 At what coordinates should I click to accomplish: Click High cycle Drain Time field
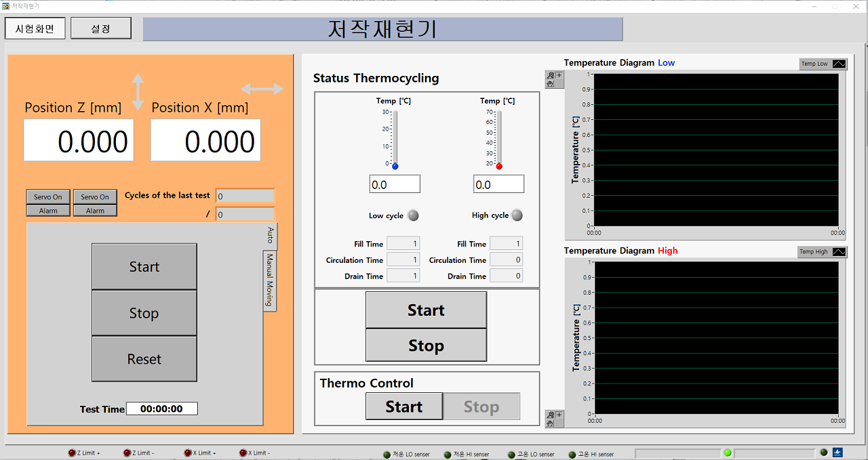506,276
